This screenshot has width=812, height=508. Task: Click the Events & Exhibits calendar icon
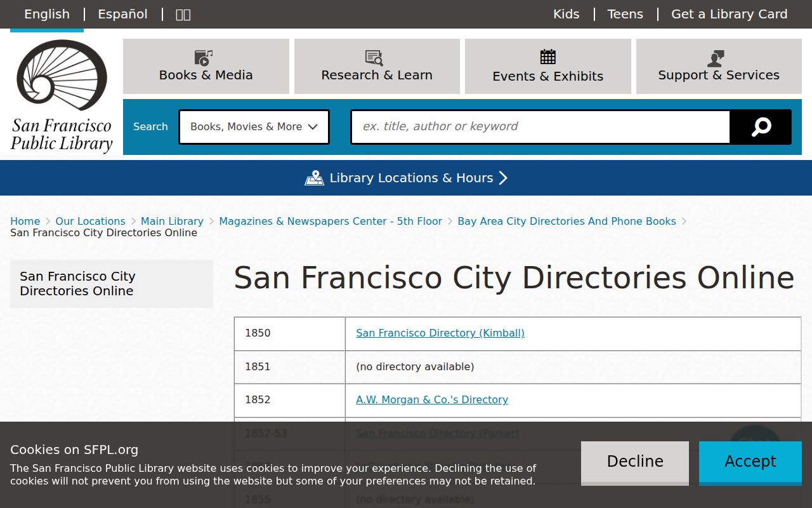coord(548,57)
